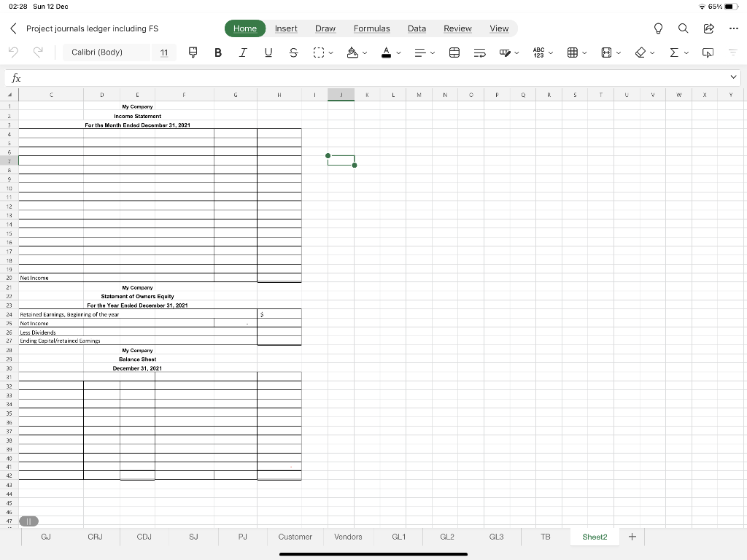Click the Font Color letter A
The image size is (747, 560).
tap(387, 52)
